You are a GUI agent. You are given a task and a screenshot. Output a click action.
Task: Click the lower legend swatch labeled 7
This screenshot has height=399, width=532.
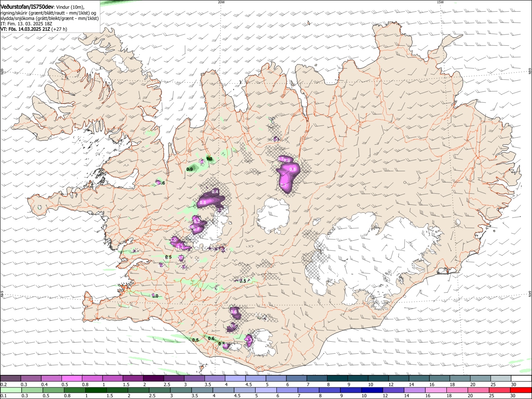point(308,390)
